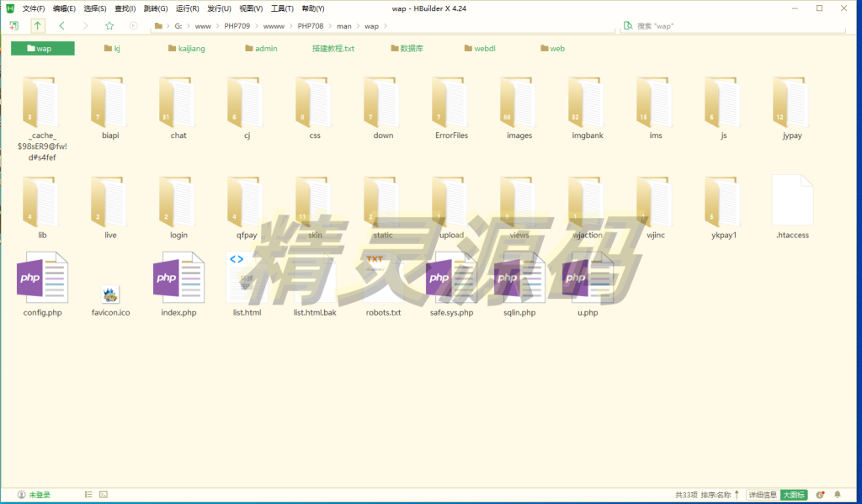Viewport: 862px width, 504px height.
Task: Open the _cache_ folder
Action: tap(42, 119)
